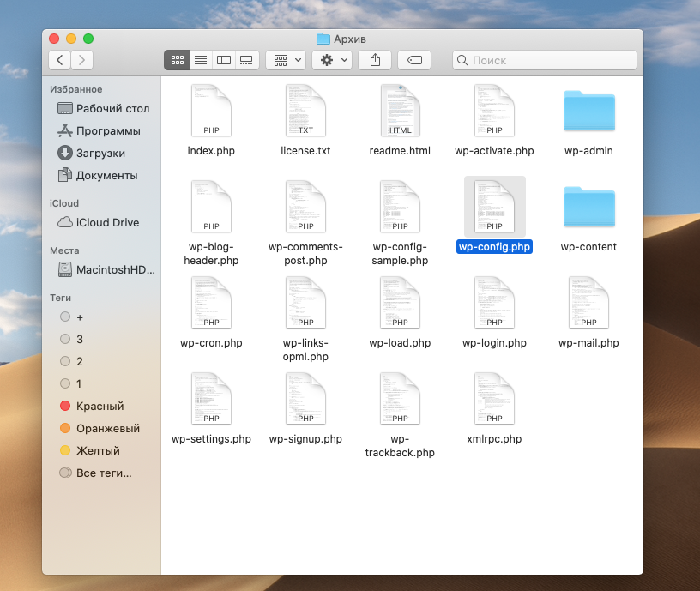Select the Оранжевый orange tag
The height and width of the screenshot is (591, 700).
click(x=100, y=429)
